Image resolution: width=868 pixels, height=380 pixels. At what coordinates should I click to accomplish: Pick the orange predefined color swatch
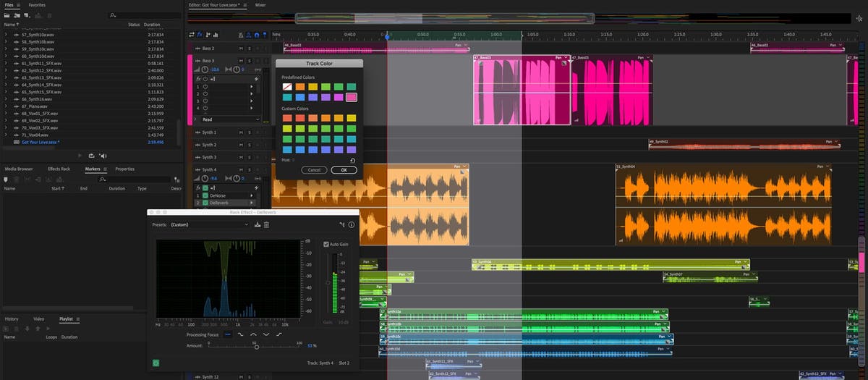[299, 87]
